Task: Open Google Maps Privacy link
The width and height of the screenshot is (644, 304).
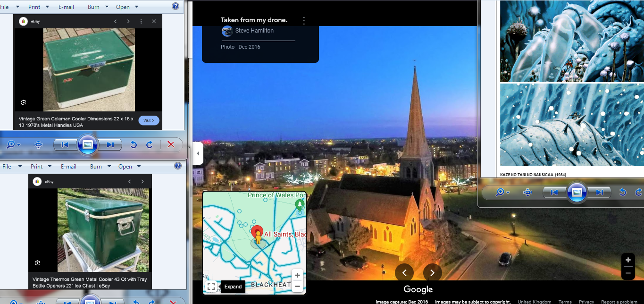Action: [586, 302]
